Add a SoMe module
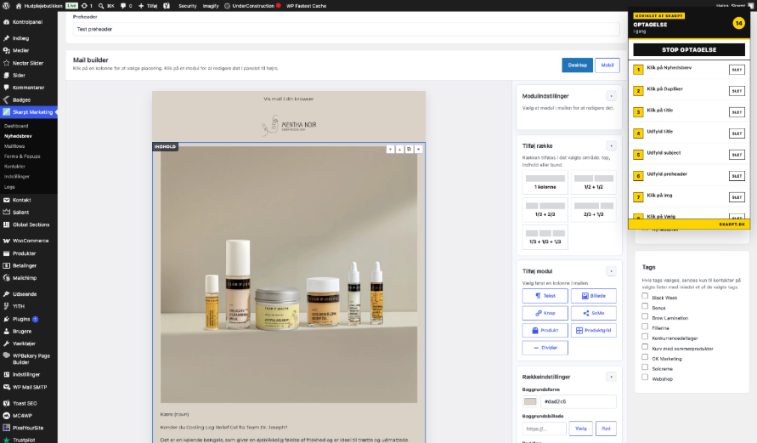The height and width of the screenshot is (443, 757). [593, 313]
